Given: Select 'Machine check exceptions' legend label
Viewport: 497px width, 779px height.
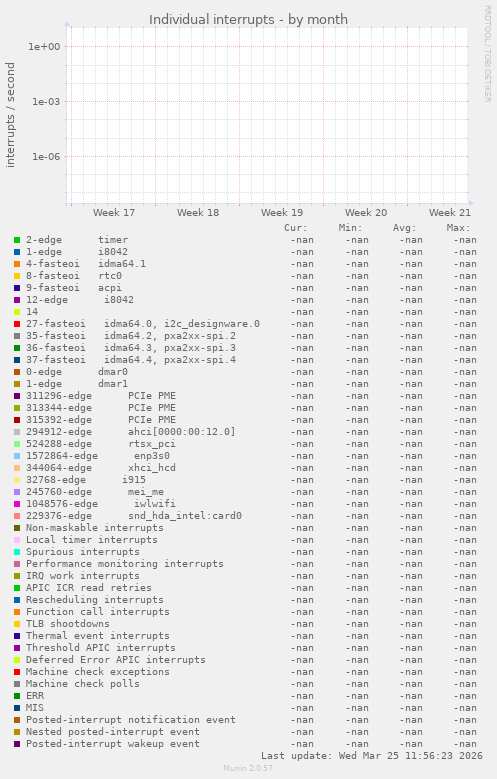Looking at the screenshot, I should (x=98, y=672).
